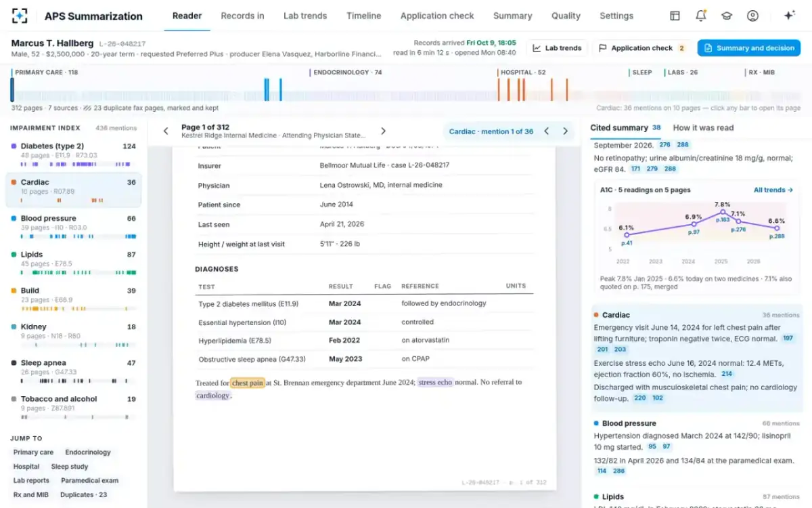Click the APS Summarization logo icon
This screenshot has width=812, height=508.
point(20,16)
